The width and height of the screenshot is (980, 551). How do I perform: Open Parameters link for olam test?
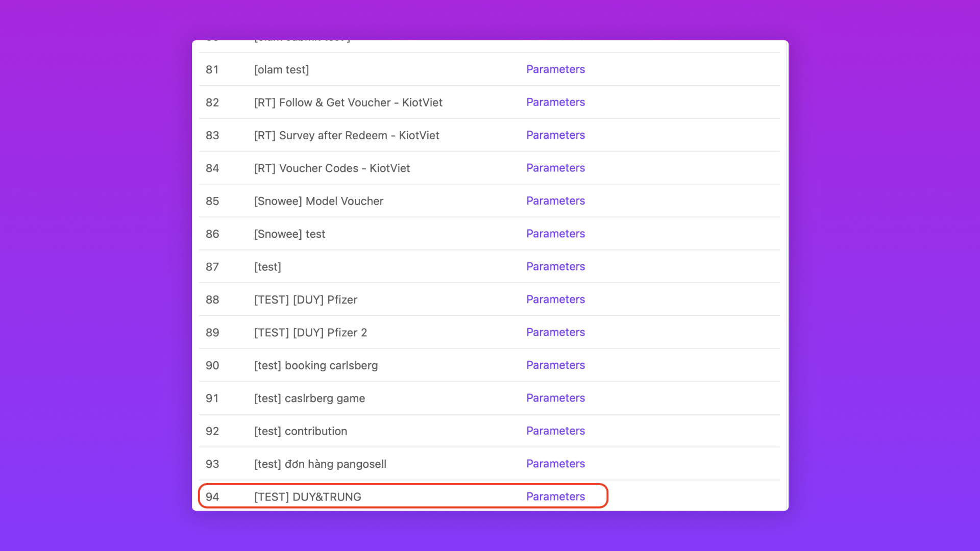point(555,69)
